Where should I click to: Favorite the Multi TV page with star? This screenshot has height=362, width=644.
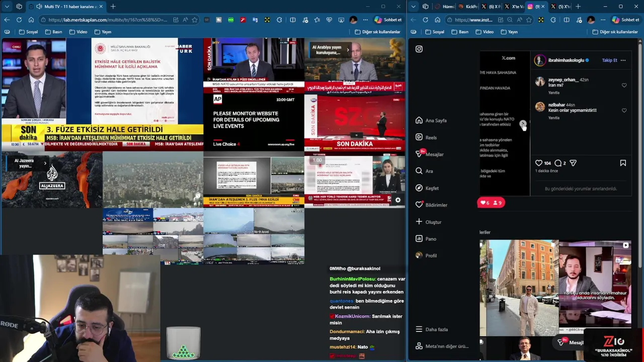click(194, 20)
